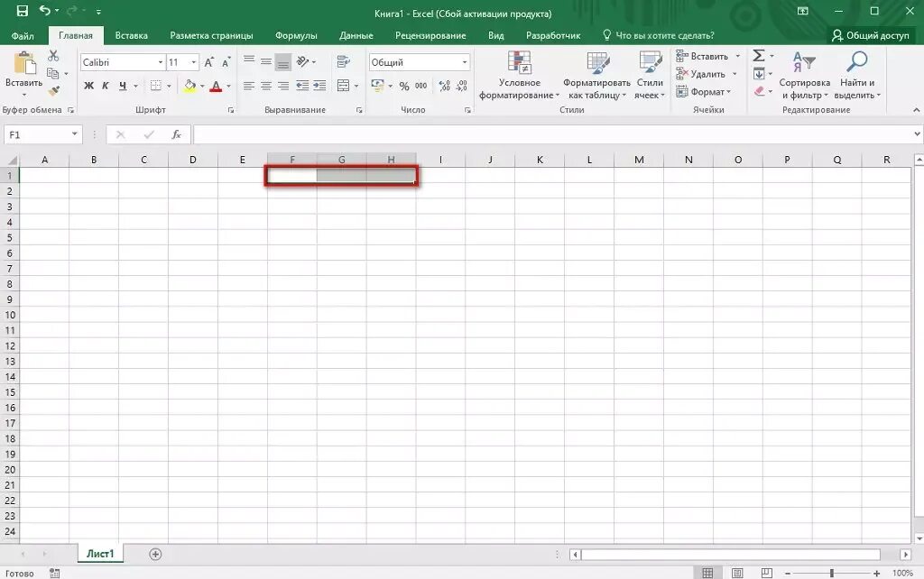Undo the last action
Screen dimensions: 924x579
[x=44, y=11]
